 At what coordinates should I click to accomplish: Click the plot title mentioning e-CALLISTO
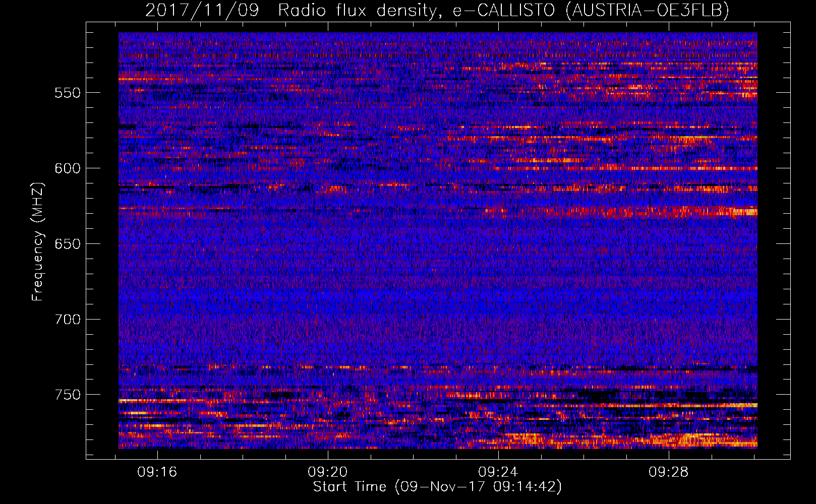click(437, 10)
